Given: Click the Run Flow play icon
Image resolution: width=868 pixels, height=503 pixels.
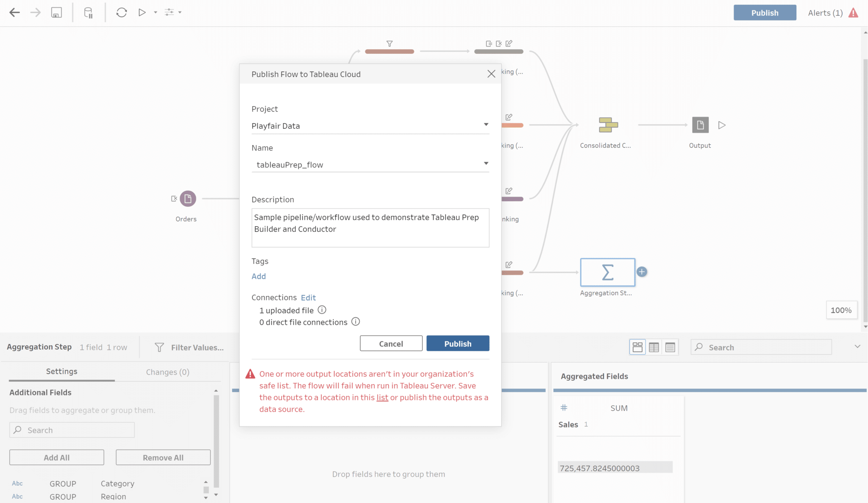Looking at the screenshot, I should (142, 12).
